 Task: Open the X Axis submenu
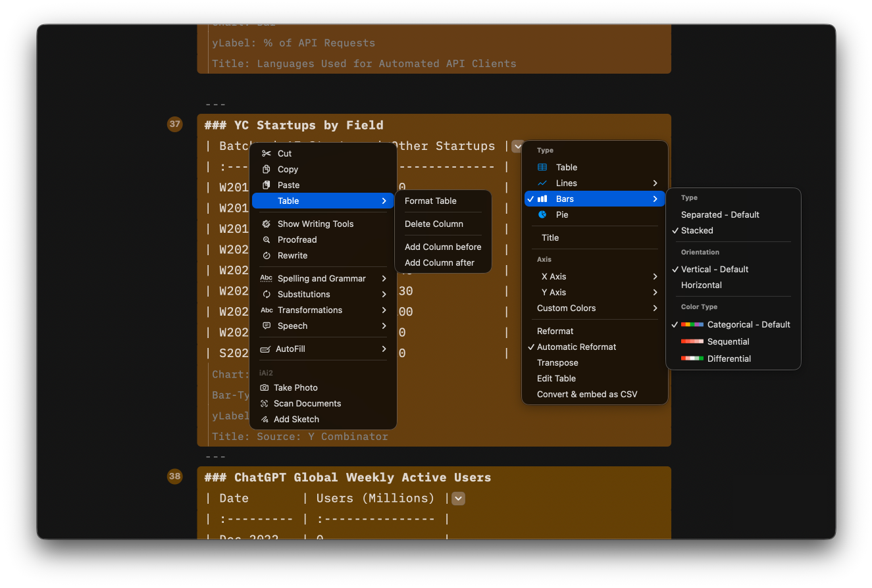(594, 276)
